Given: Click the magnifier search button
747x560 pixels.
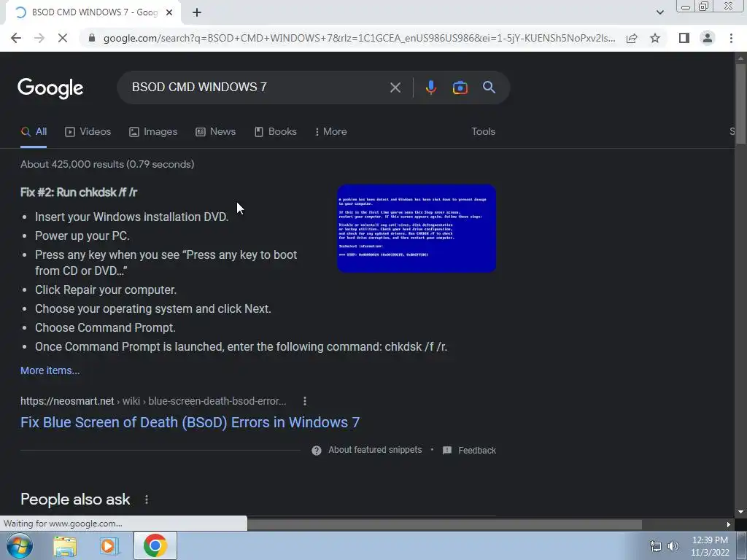Looking at the screenshot, I should click(x=489, y=87).
